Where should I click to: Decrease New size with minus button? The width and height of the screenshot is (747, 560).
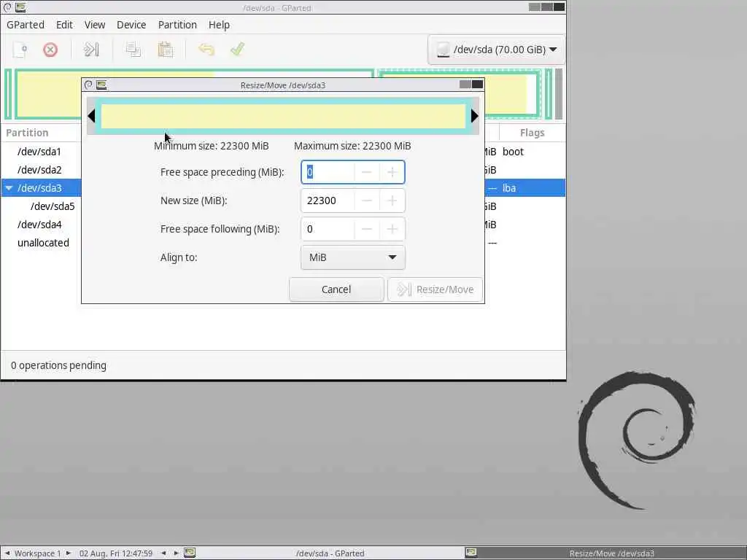pyautogui.click(x=366, y=201)
